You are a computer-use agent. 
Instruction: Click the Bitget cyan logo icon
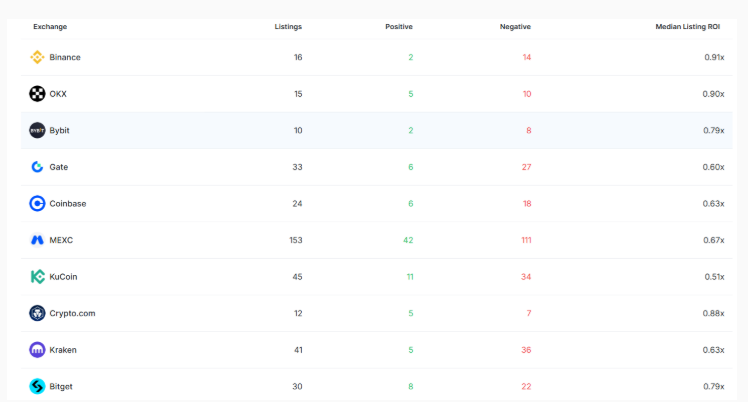pos(37,386)
